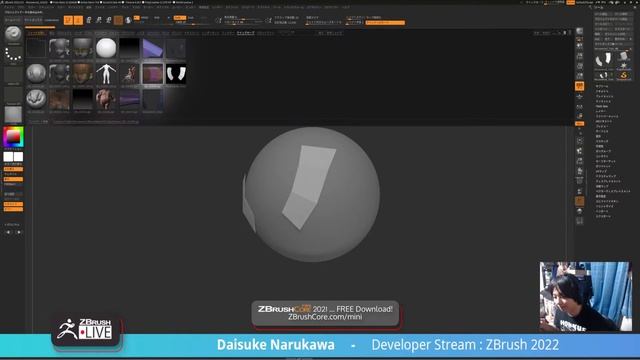
Task: Select the secondary color swatch
Action: click(x=8, y=157)
